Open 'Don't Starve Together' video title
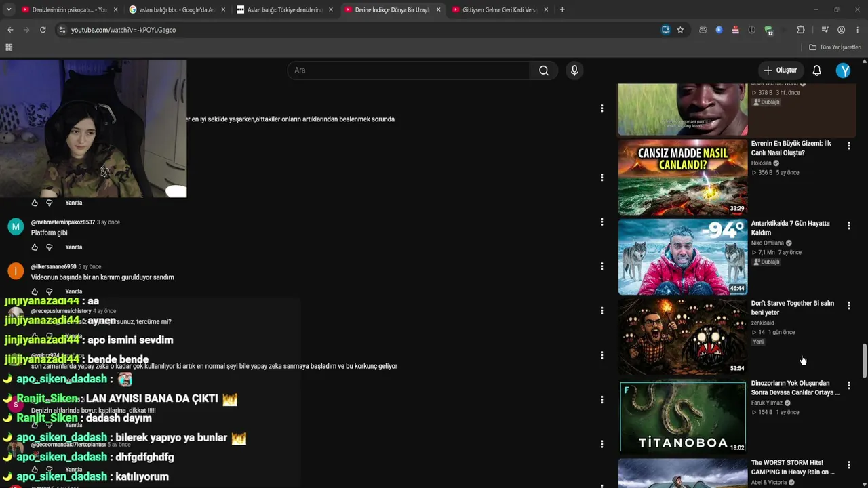Screen dimensions: 868x488 coord(792,308)
